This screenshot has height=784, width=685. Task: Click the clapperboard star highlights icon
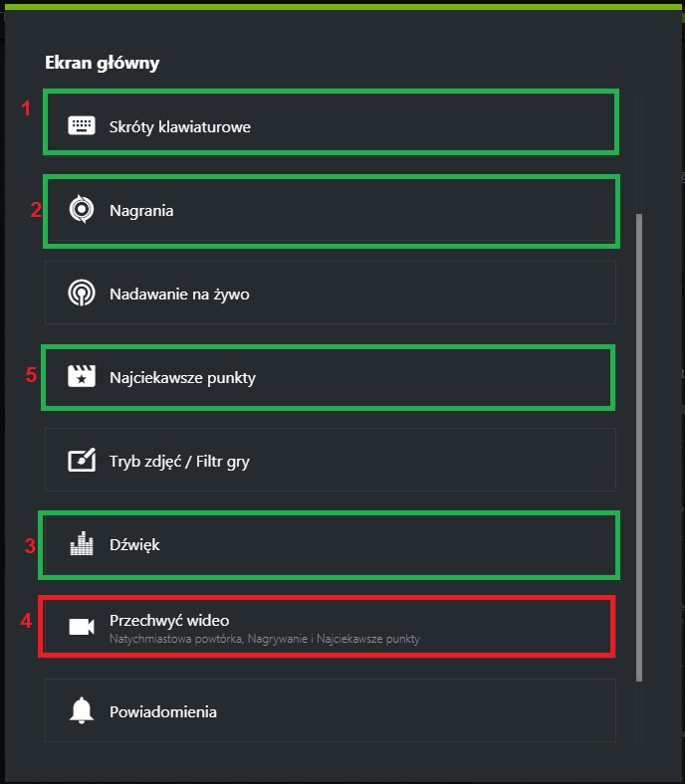click(x=81, y=377)
